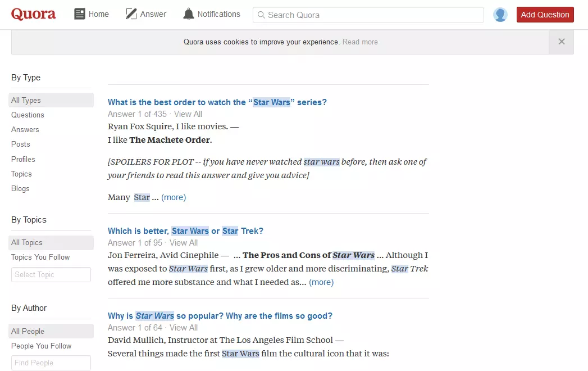The height and width of the screenshot is (371, 588).
Task: Open the Star Wars or Star Trek question
Action: coord(186,231)
